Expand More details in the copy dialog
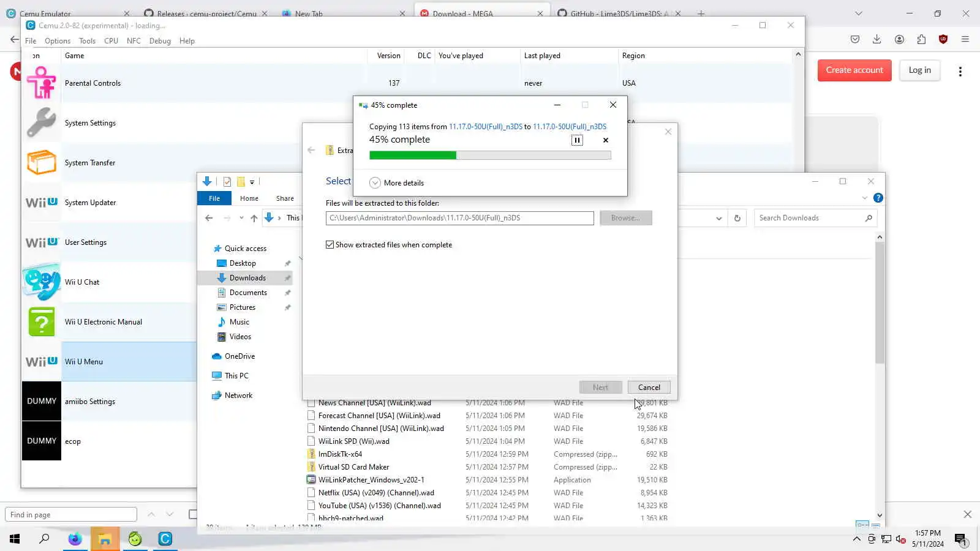This screenshot has height=551, width=980. [396, 183]
